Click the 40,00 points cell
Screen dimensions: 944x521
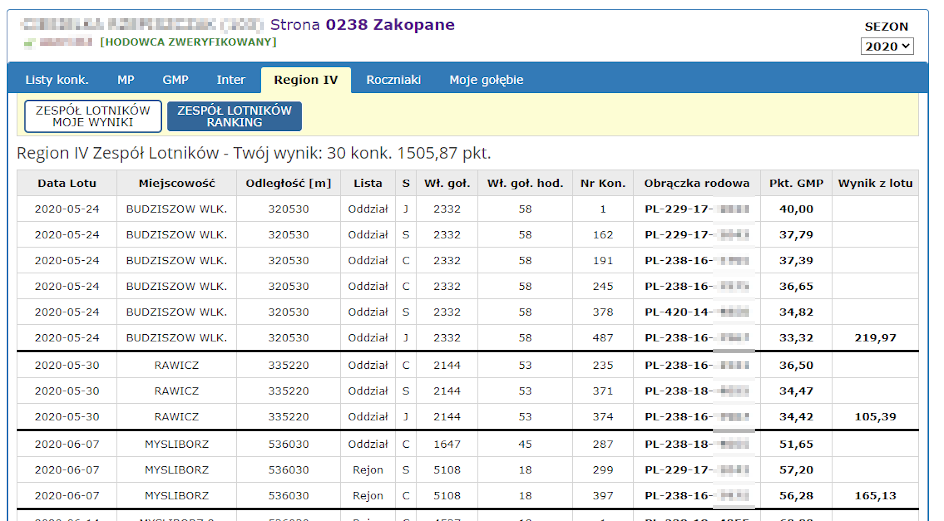tap(796, 209)
